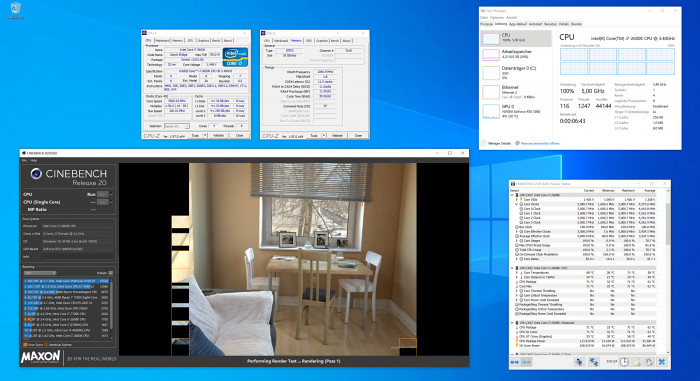The height and width of the screenshot is (381, 700).
Task: Switch to Mainboard tab in left CPU-Z window
Action: [162, 41]
